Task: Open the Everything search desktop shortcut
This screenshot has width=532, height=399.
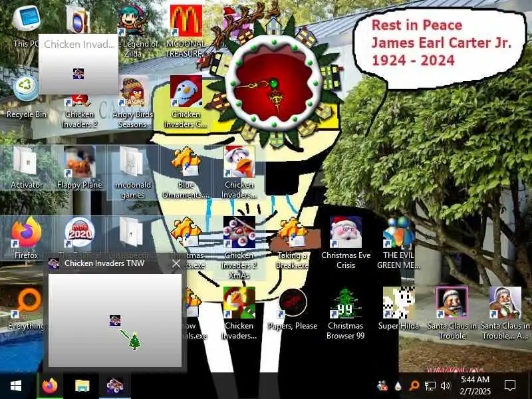Action: pyautogui.click(x=26, y=309)
